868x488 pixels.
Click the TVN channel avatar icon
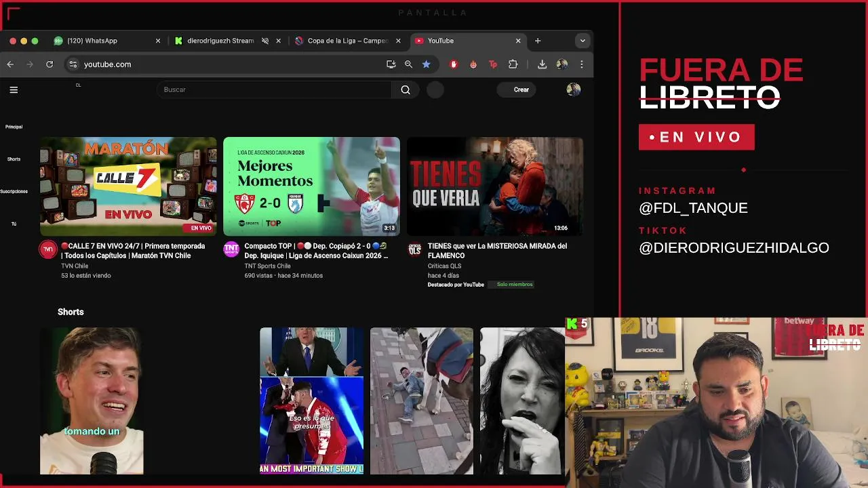48,249
